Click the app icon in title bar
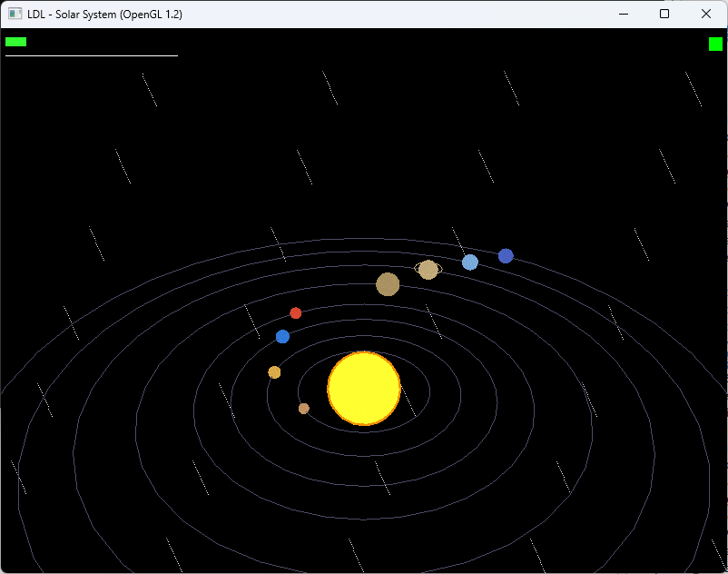This screenshot has height=574, width=728. (x=15, y=14)
